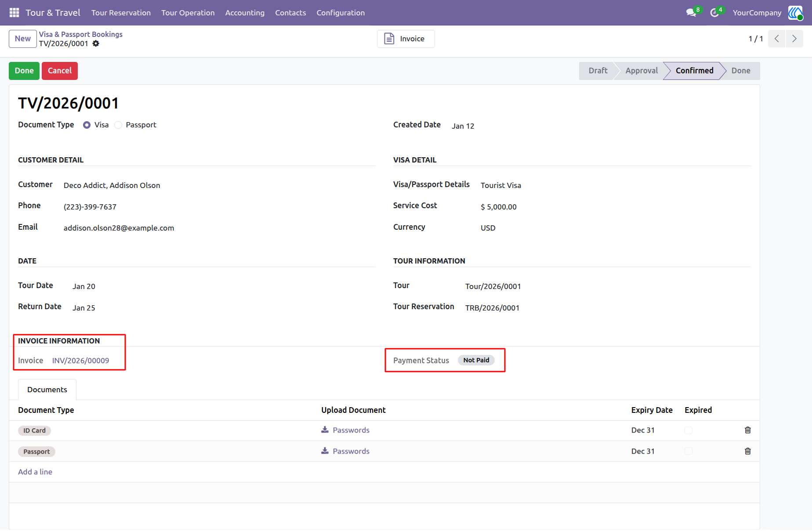Viewport: 812px width, 531px height.
Task: Open the Invoice smart button
Action: [406, 39]
